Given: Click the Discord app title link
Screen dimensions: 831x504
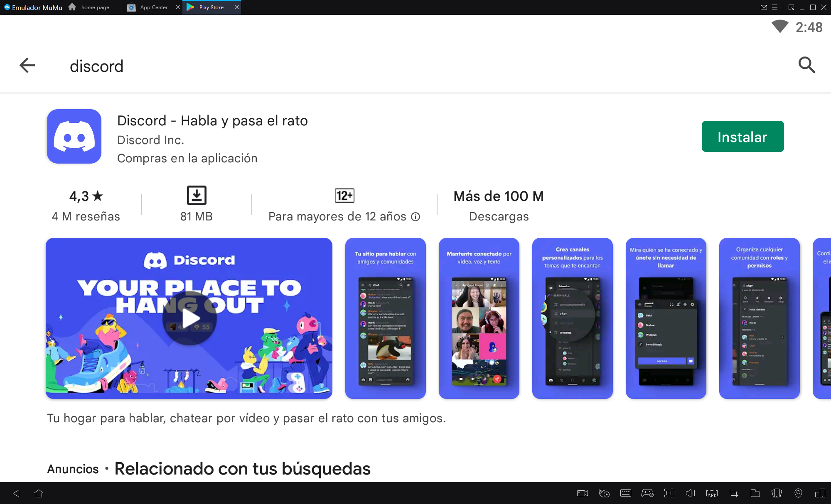Looking at the screenshot, I should tap(212, 121).
